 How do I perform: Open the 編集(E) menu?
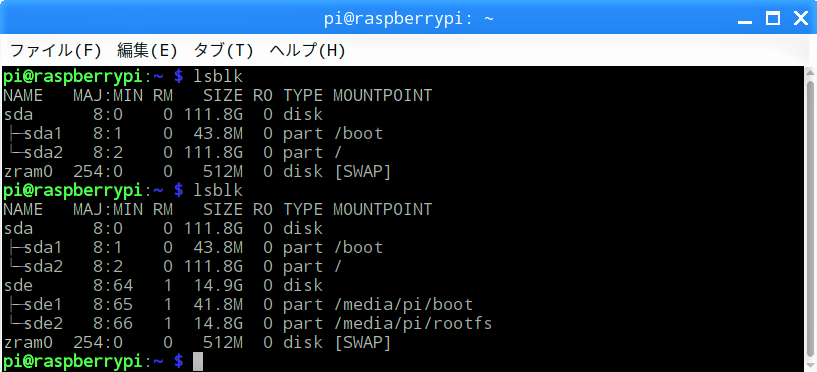click(x=147, y=51)
